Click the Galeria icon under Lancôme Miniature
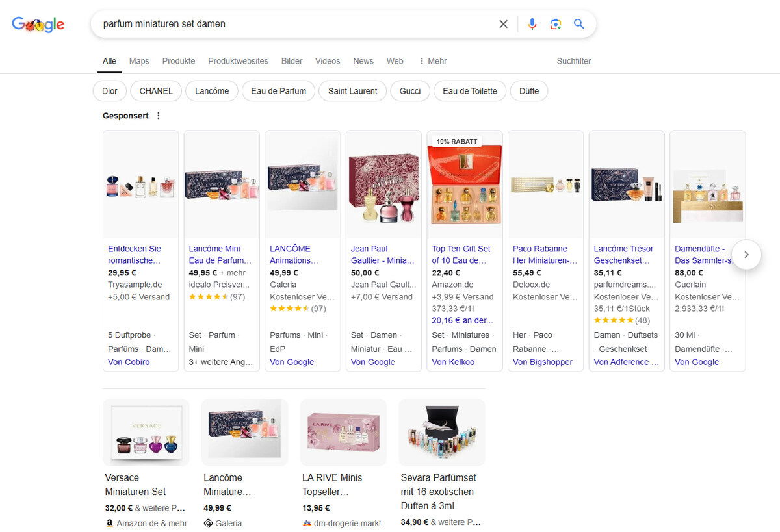The width and height of the screenshot is (780, 532). click(208, 523)
